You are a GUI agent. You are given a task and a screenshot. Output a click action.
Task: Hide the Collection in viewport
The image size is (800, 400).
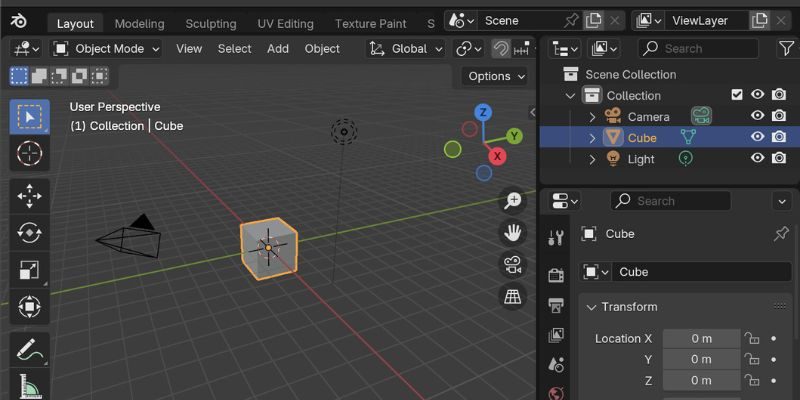tap(758, 94)
